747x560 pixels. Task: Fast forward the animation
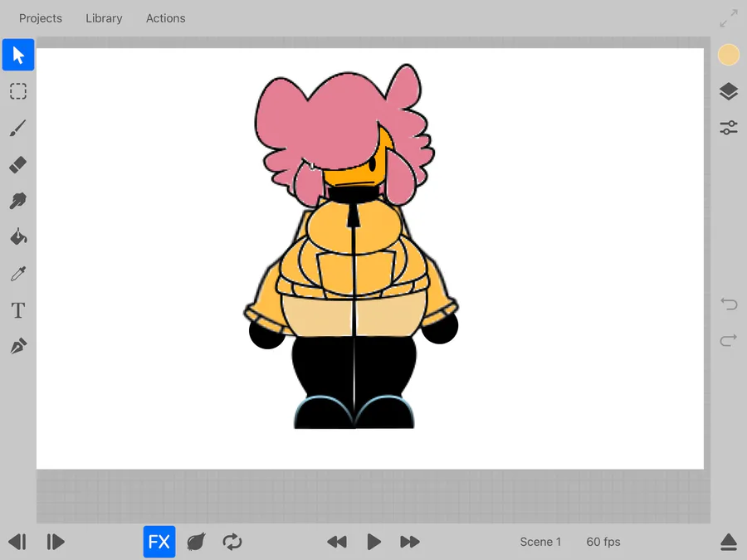pyautogui.click(x=410, y=542)
